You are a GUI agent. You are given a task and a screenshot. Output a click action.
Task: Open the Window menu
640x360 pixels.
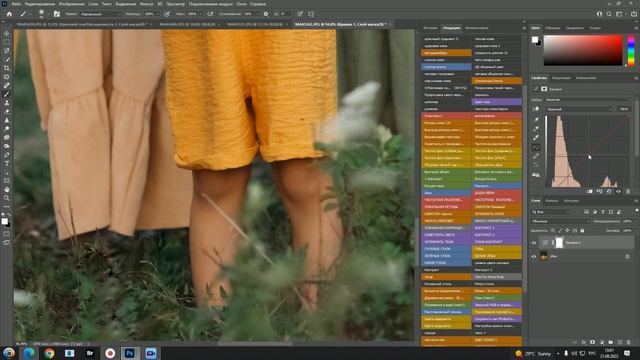pos(241,4)
